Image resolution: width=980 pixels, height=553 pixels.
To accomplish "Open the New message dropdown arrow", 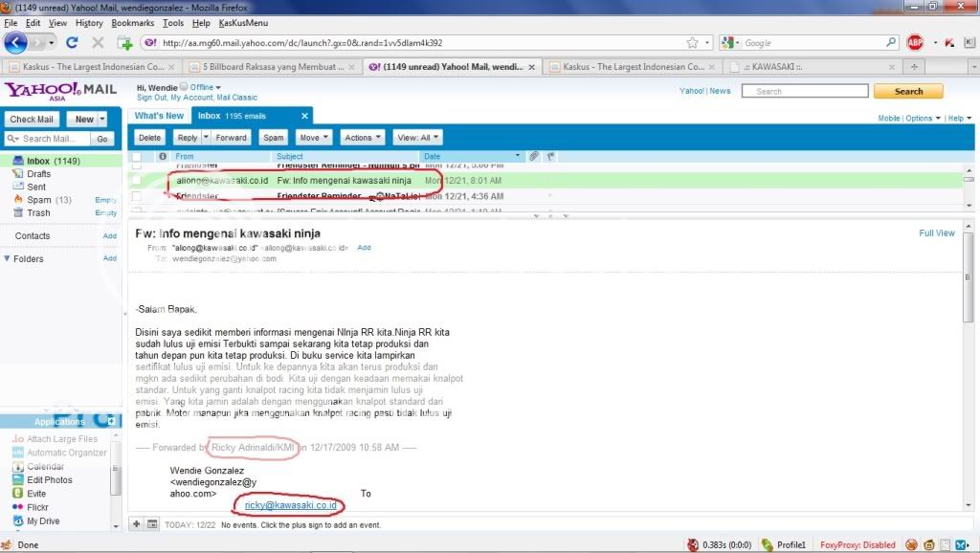I will (x=102, y=119).
